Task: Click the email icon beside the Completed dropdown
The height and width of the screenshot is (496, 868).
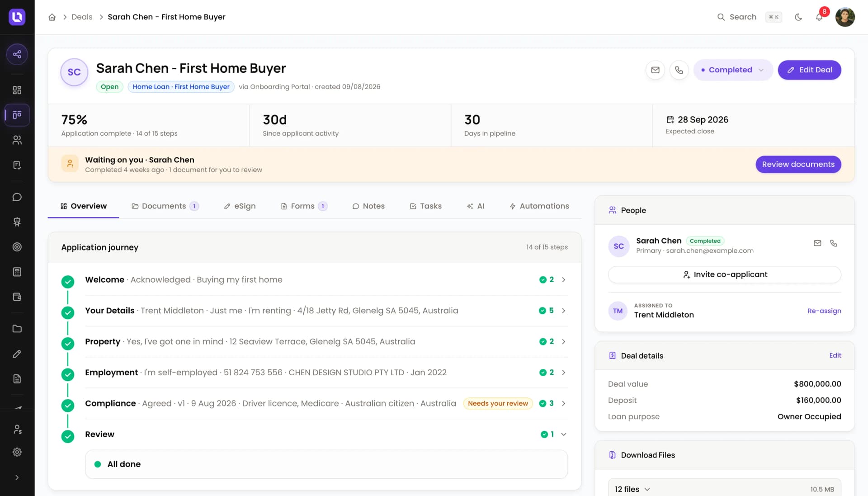Action: pos(655,70)
